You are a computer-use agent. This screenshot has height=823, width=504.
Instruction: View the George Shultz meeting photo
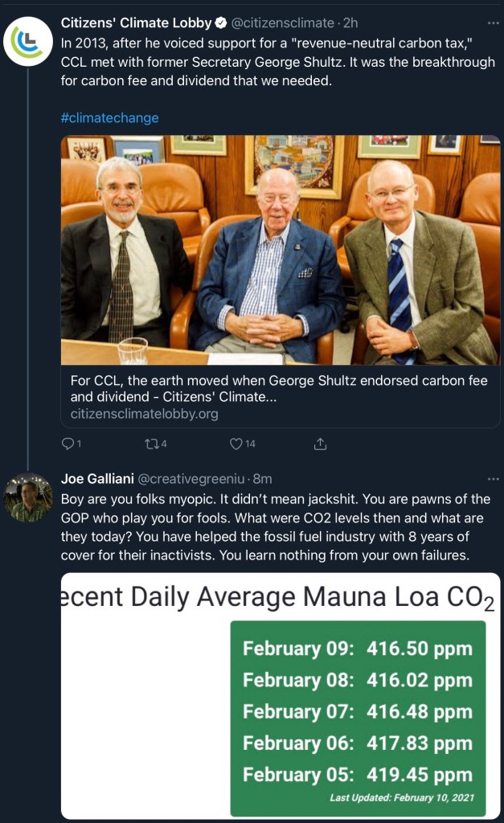(x=281, y=250)
